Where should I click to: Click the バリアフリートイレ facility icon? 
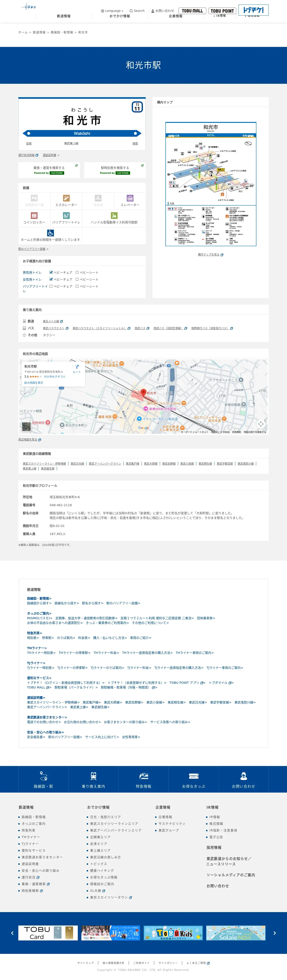[x=66, y=216]
